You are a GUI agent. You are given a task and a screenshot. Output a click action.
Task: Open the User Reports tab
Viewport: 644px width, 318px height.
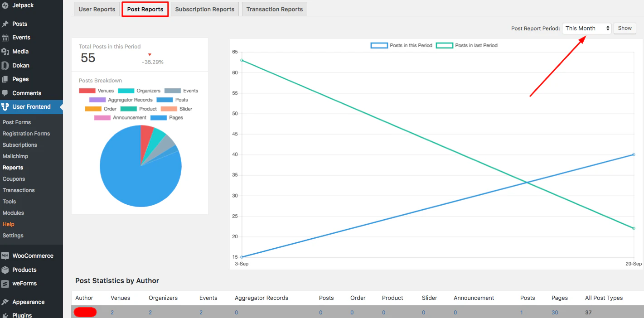click(x=97, y=9)
